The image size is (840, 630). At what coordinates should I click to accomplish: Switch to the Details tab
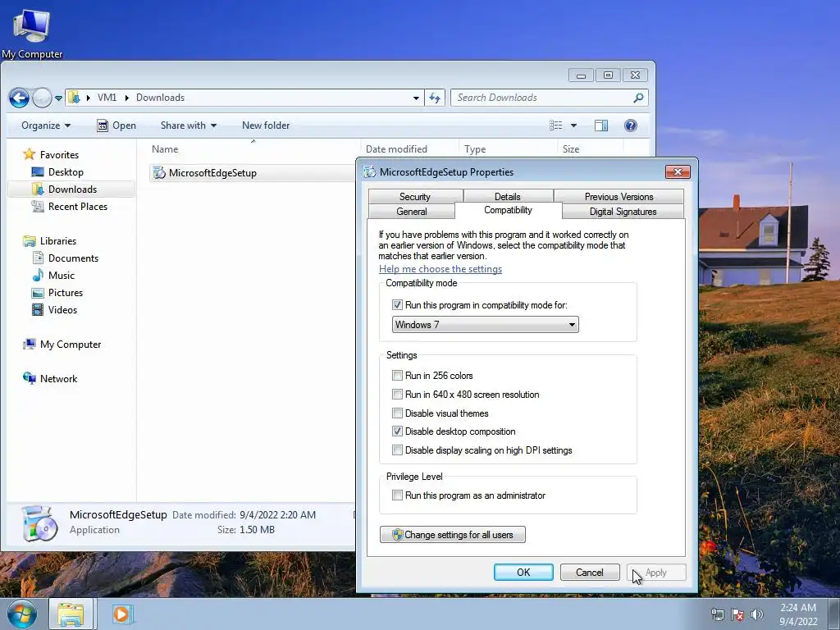(508, 197)
